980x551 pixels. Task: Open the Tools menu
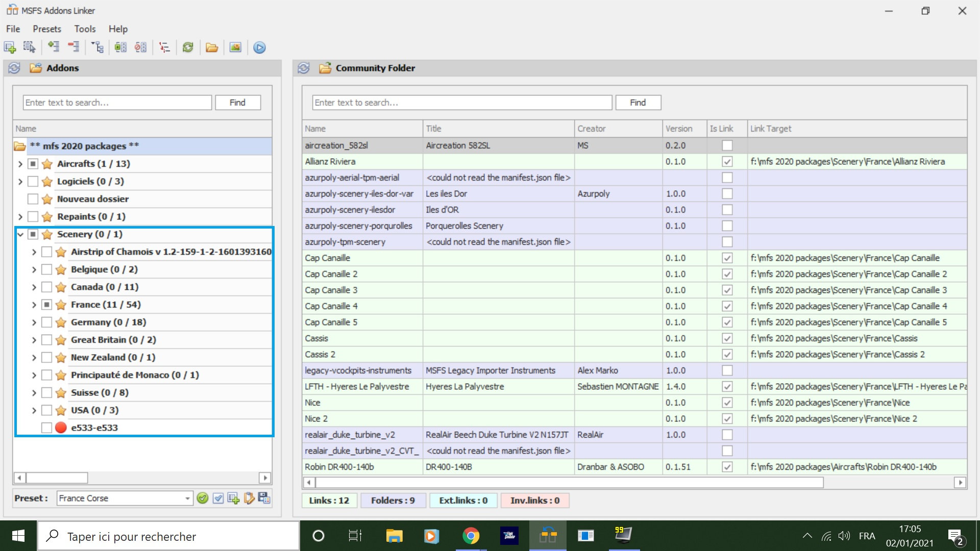(85, 29)
